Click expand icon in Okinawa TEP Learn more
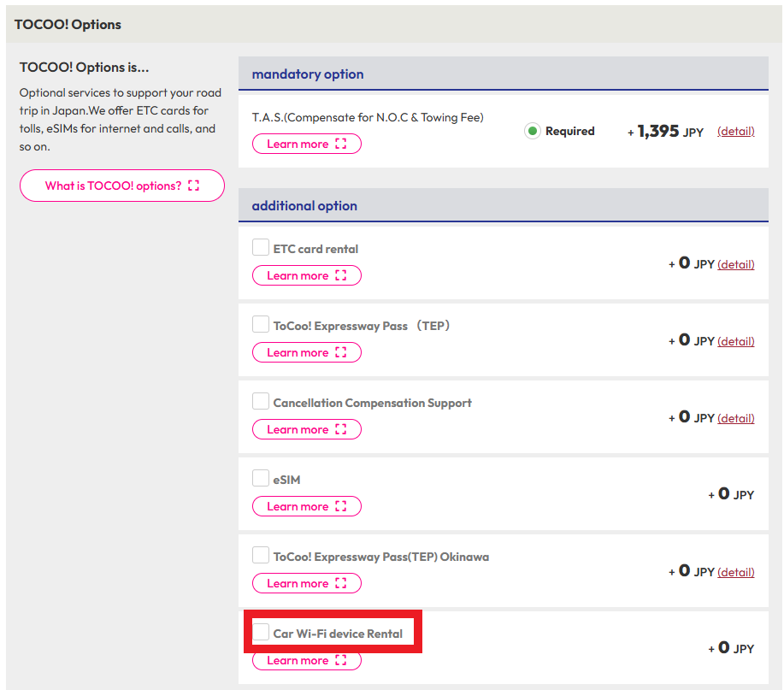Viewport: 784px width, 690px height. [x=341, y=583]
